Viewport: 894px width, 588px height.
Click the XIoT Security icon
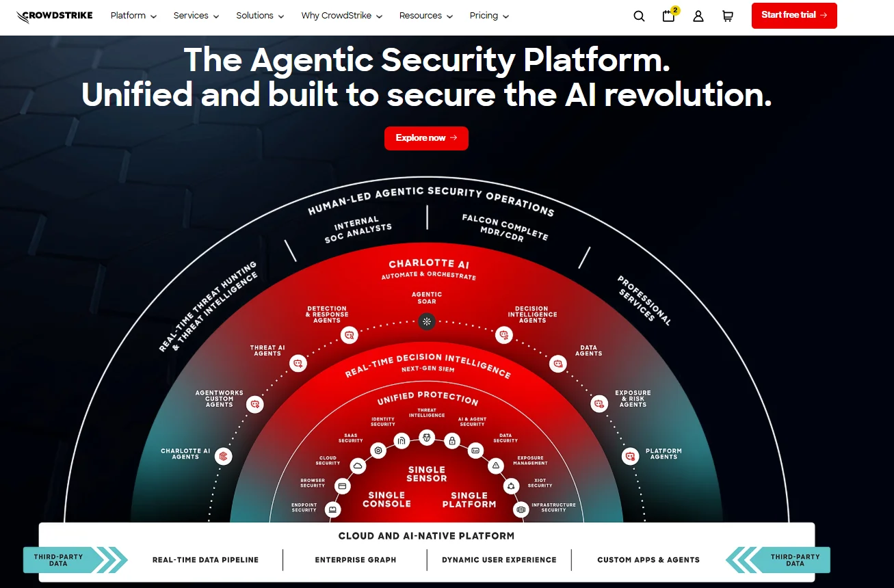coord(512,486)
